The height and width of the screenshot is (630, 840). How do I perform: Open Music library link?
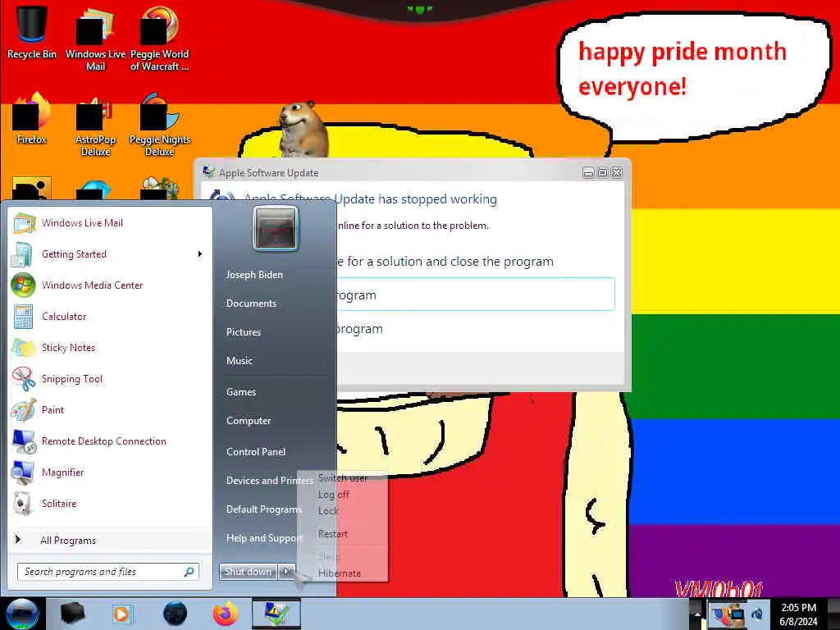239,361
